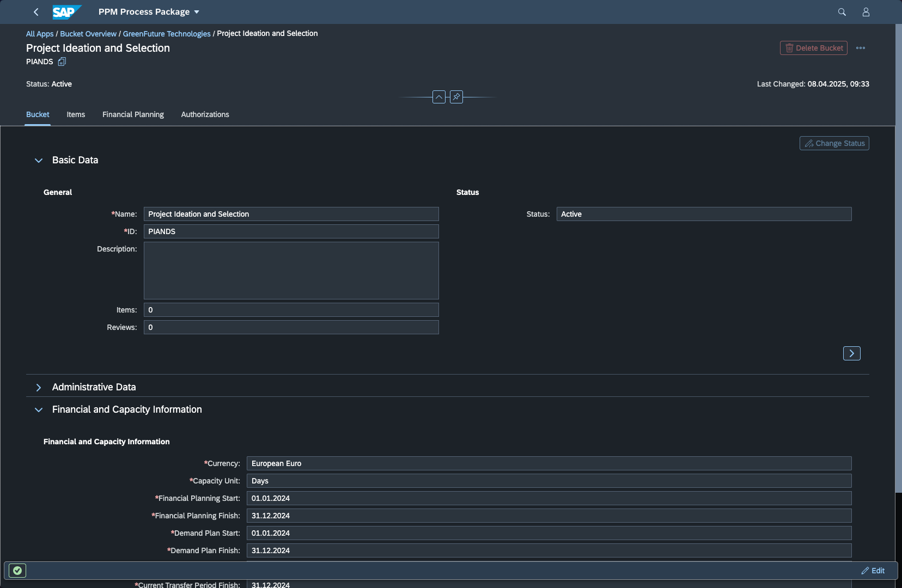Click the SAP logo

[66, 12]
